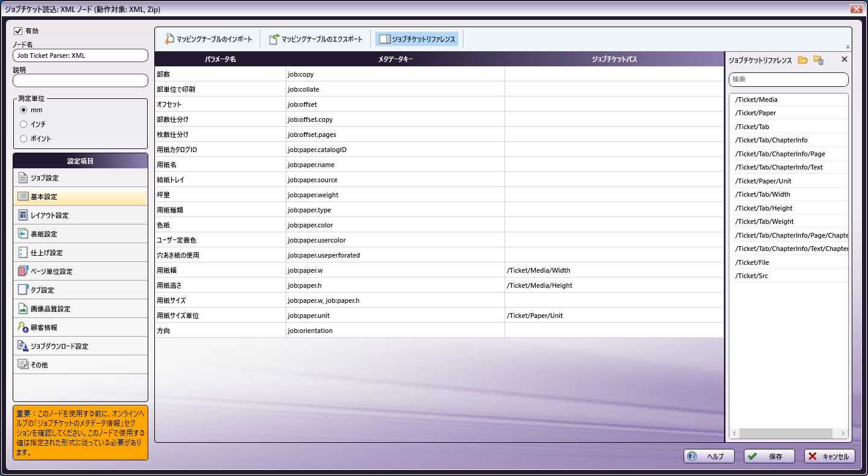Screen dimensions: 868x476
Task: Click the 検索 search field
Action: pyautogui.click(x=788, y=79)
